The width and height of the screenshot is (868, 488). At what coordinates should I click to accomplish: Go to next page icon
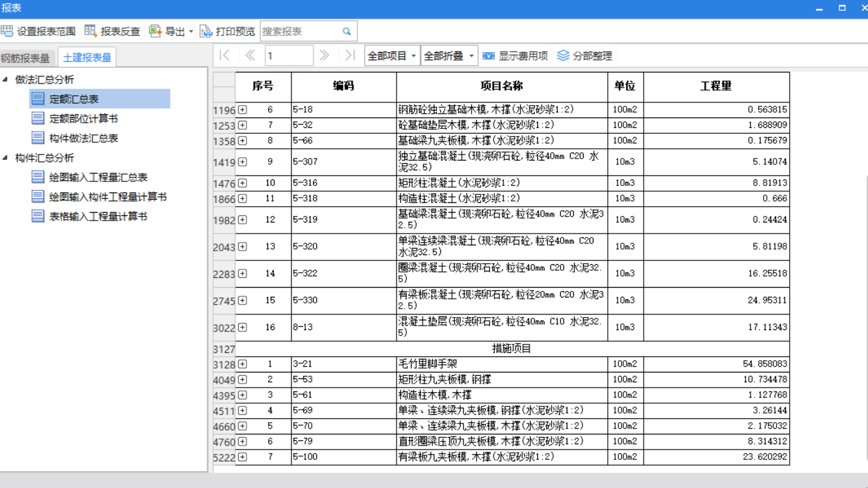(324, 55)
